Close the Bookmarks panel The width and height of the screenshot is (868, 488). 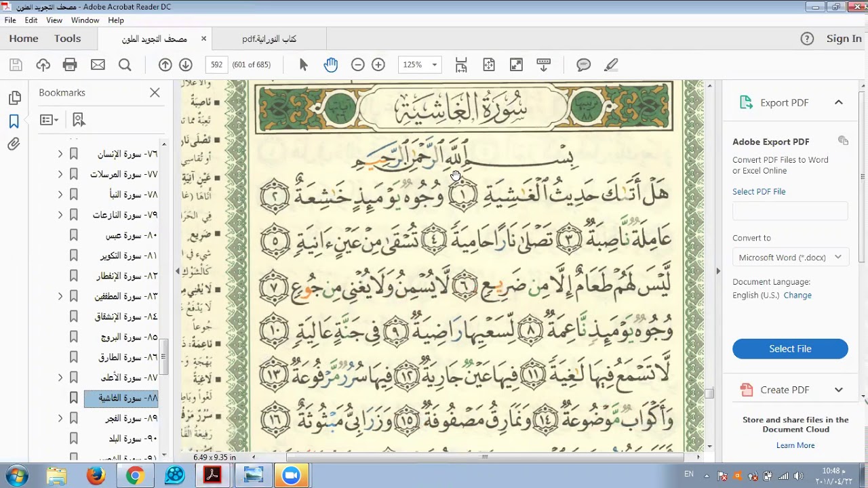tap(155, 93)
